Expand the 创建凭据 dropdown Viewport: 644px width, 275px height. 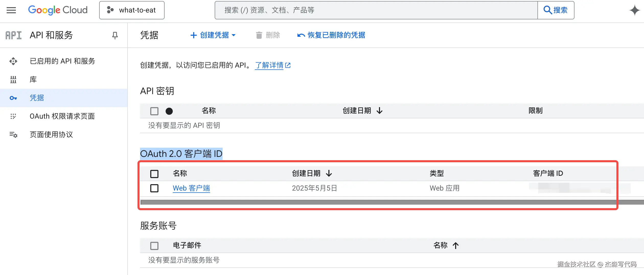[x=213, y=35]
